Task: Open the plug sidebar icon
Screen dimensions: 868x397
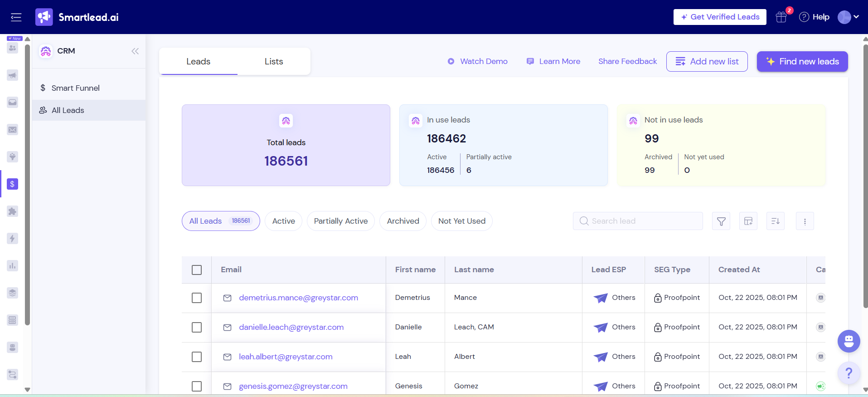Action: coord(13,157)
